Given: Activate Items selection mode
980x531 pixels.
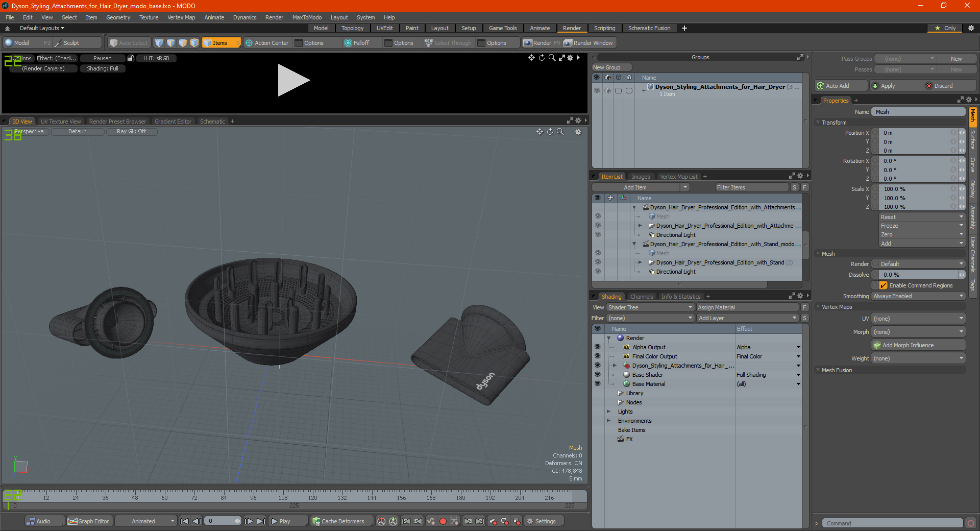Looking at the screenshot, I should point(221,43).
